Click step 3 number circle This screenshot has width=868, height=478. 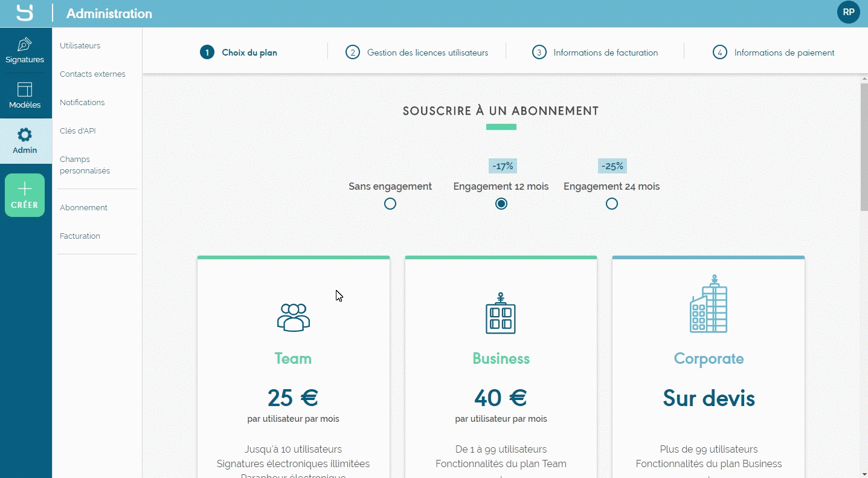click(x=539, y=53)
